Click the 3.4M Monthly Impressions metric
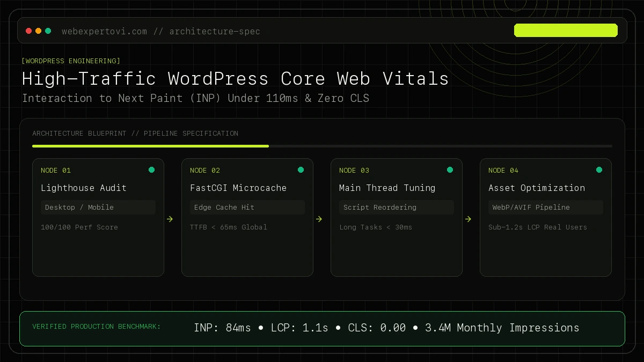The width and height of the screenshot is (644, 362). coord(502,328)
